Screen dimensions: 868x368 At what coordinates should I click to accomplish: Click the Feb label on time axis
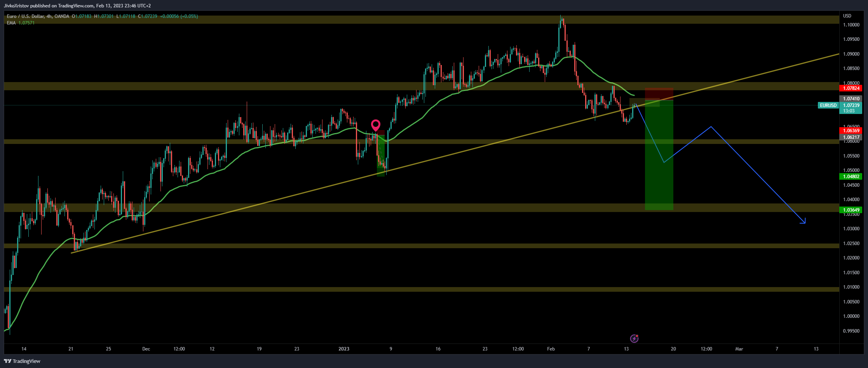(551, 349)
